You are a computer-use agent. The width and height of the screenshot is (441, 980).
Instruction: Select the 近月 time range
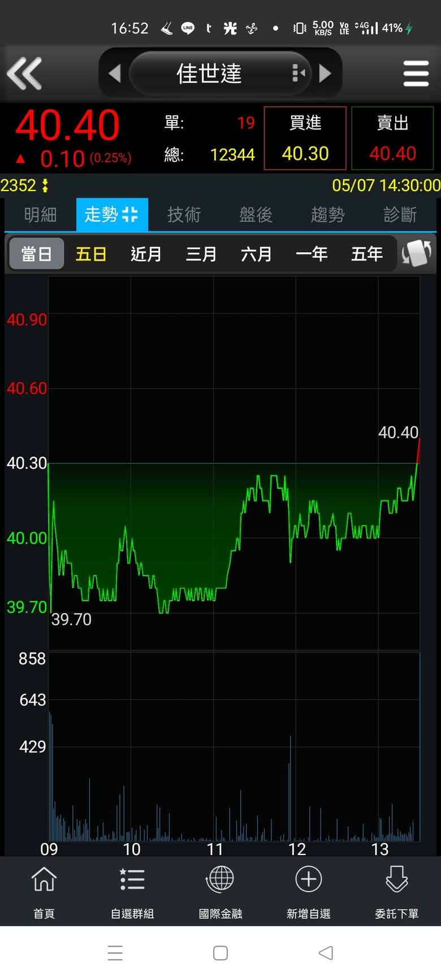[146, 254]
